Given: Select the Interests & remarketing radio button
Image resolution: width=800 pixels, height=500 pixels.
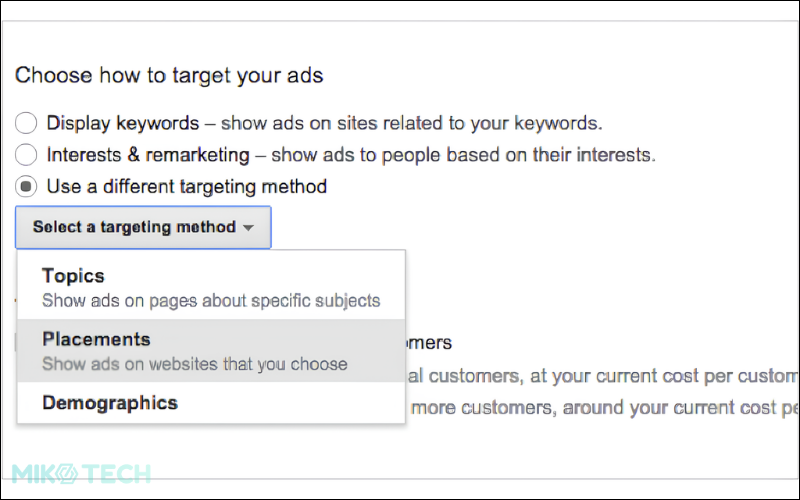Looking at the screenshot, I should (26, 155).
